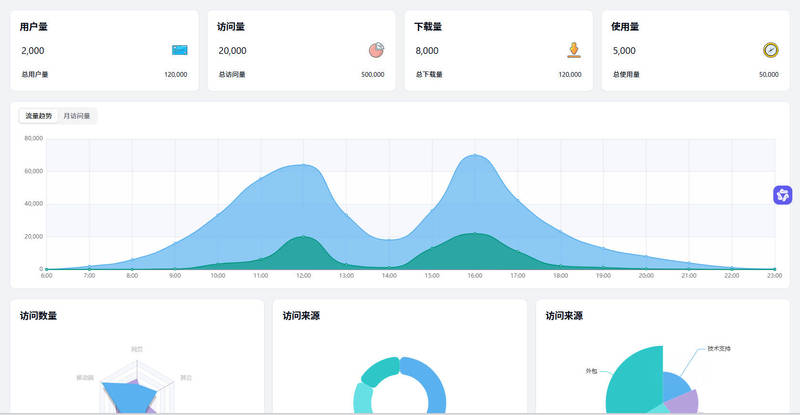Click the 20:00 x-axis label
The image size is (800, 415).
[x=646, y=276]
